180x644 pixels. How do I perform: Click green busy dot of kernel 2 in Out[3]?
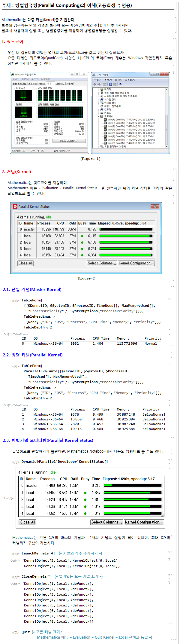point(85,499)
